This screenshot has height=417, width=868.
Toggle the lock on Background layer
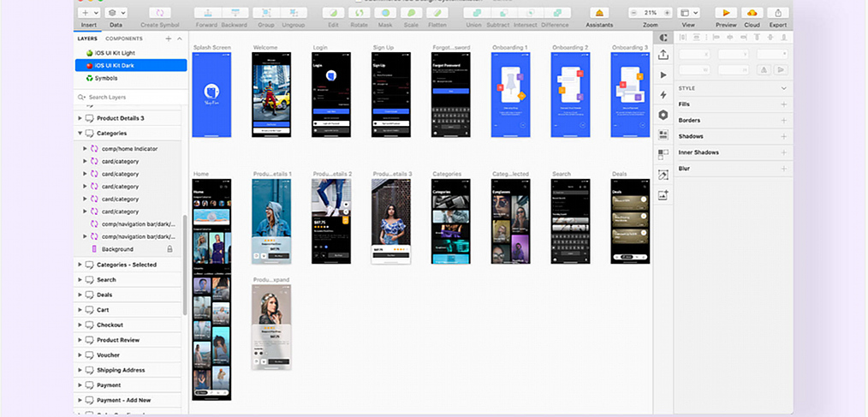tap(169, 249)
